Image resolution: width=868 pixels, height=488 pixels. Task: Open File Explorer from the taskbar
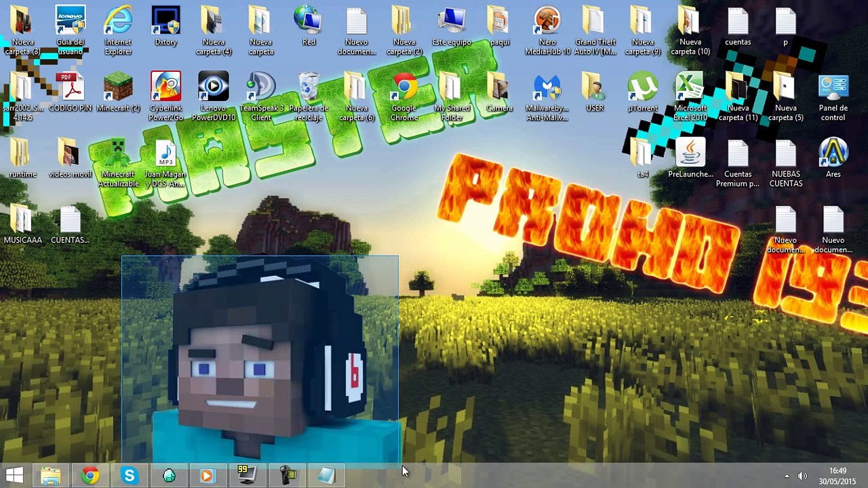pos(51,476)
